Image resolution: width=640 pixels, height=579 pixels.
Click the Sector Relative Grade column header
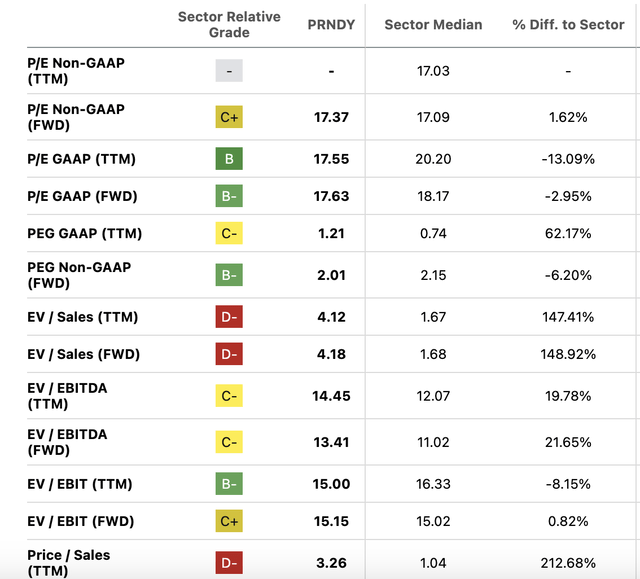[229, 25]
